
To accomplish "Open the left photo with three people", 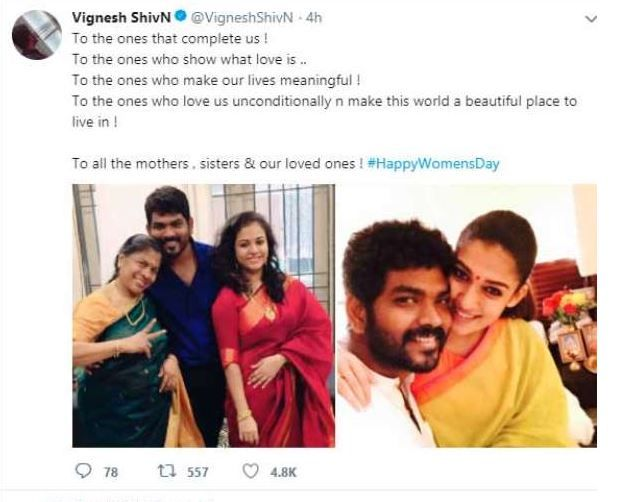I will tap(202, 315).
